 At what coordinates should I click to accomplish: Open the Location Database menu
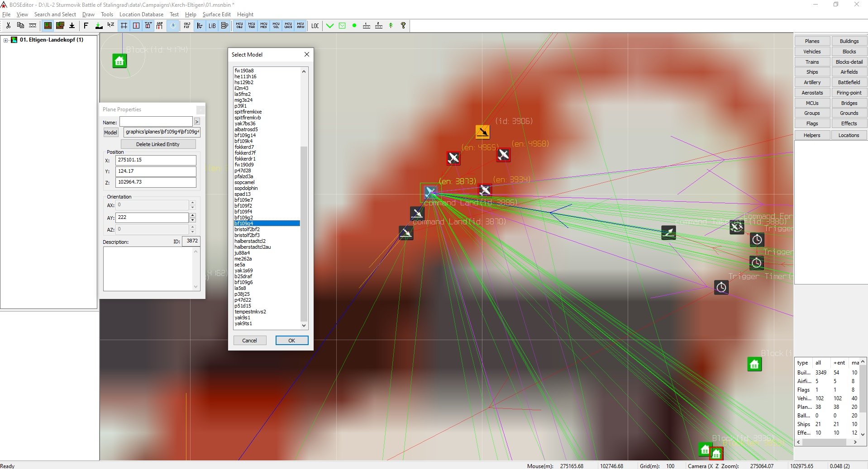141,14
